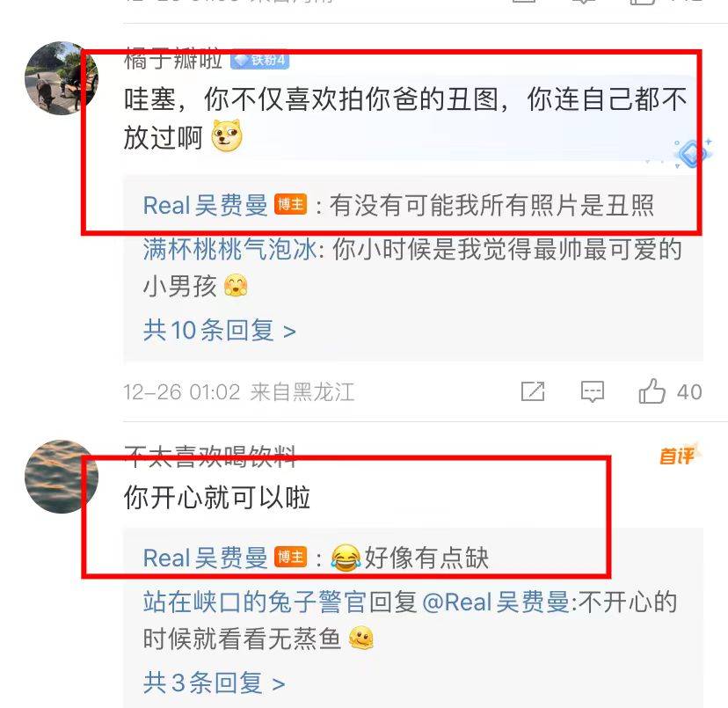Open Real吴费曼 name beside 好像有点缺
The width and height of the screenshot is (728, 708).
point(205,558)
